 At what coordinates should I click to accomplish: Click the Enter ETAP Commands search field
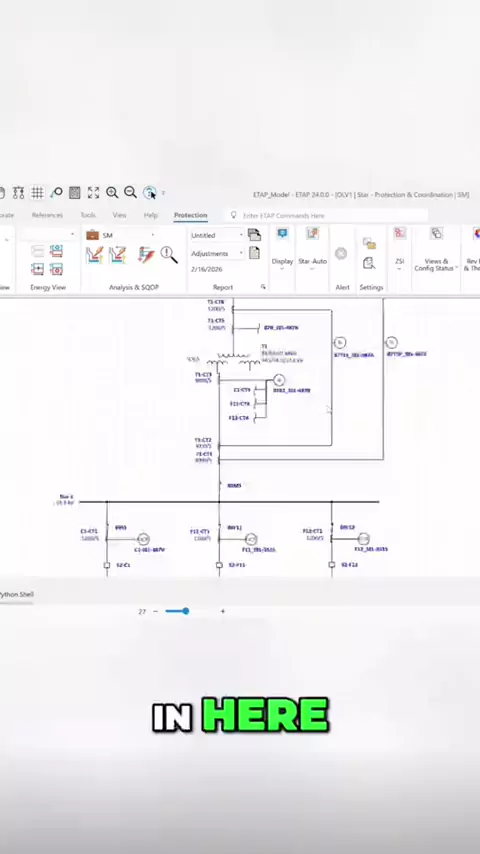327,216
